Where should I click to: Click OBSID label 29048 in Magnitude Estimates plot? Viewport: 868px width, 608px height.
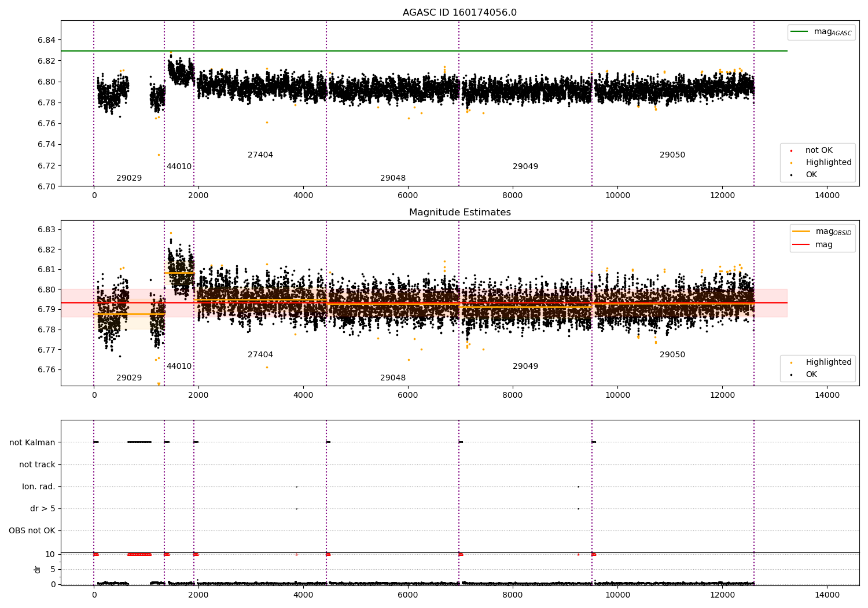[x=393, y=378]
